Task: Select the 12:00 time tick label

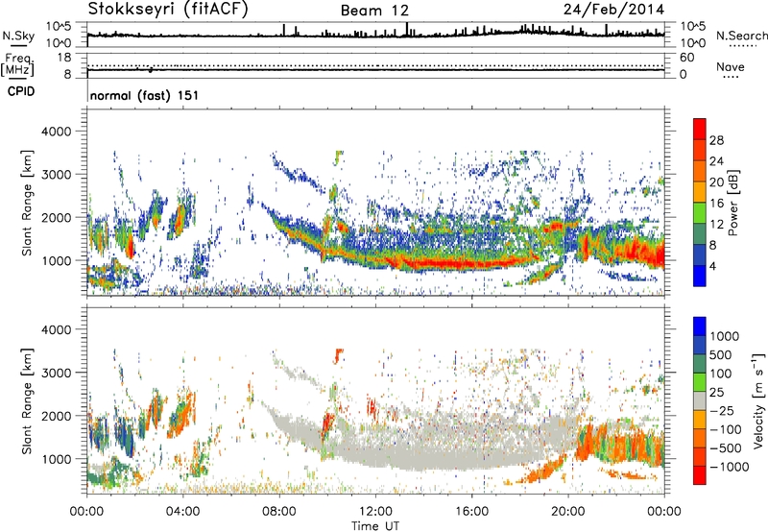Action: (375, 512)
